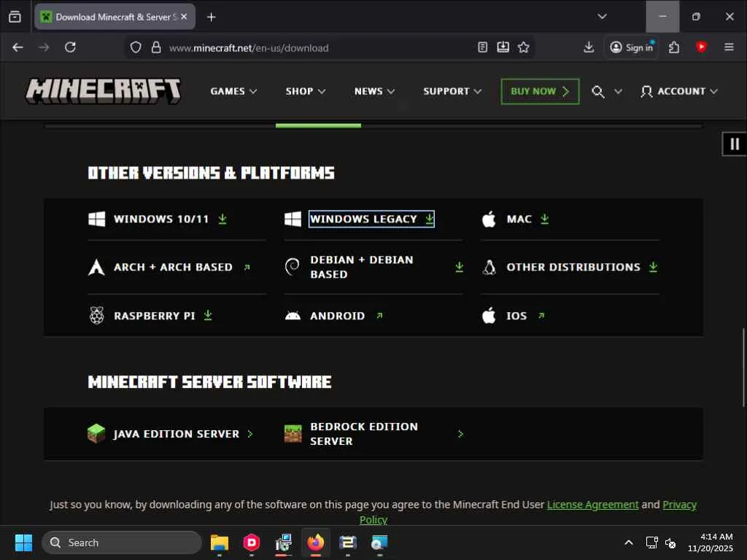Show hidden system tray icons
747x560 pixels.
coord(629,542)
